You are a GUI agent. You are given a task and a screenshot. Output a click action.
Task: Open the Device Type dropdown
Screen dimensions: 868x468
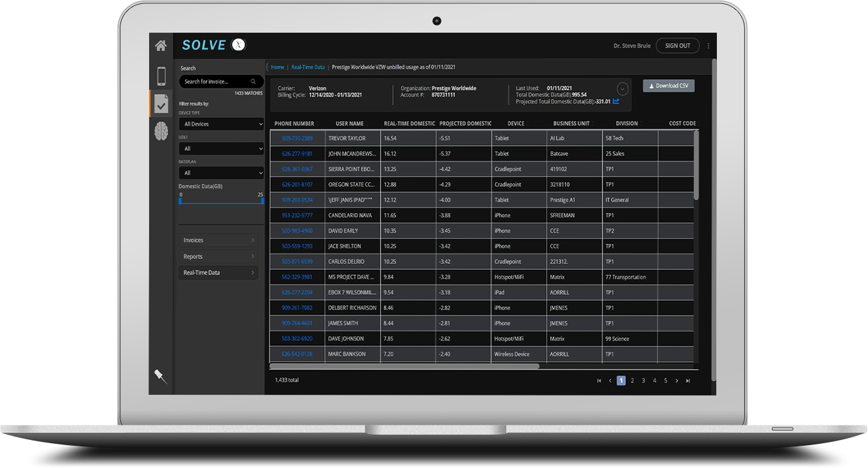221,124
